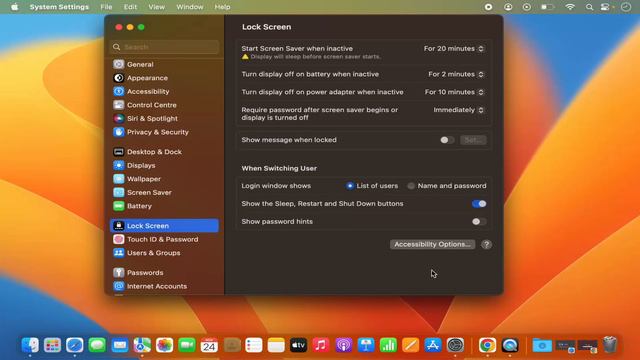This screenshot has width=640, height=360.
Task: Launch Mail from the Dock
Action: (x=120, y=345)
